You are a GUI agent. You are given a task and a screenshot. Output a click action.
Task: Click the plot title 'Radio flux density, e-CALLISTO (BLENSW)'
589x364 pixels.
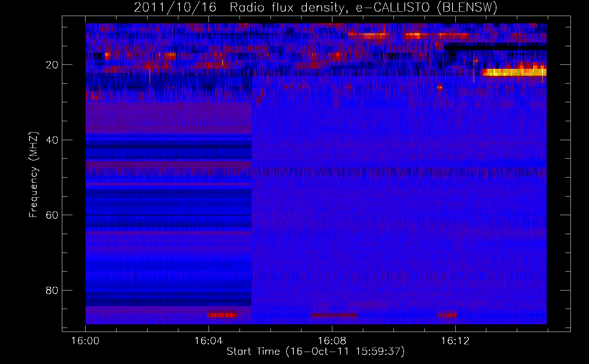tap(363, 8)
